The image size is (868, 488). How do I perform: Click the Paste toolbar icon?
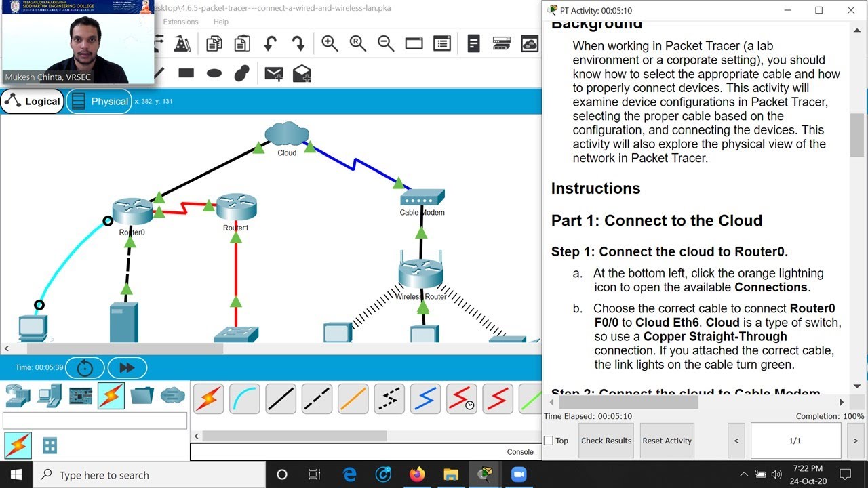click(241, 44)
